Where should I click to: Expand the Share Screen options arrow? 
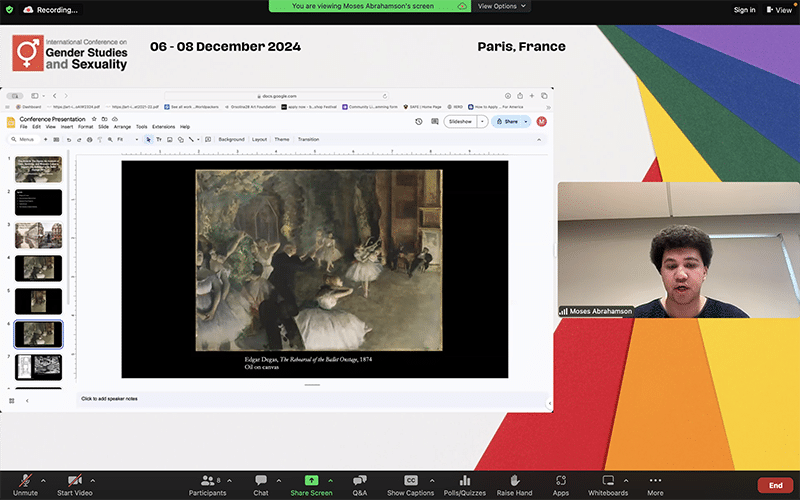(x=330, y=480)
